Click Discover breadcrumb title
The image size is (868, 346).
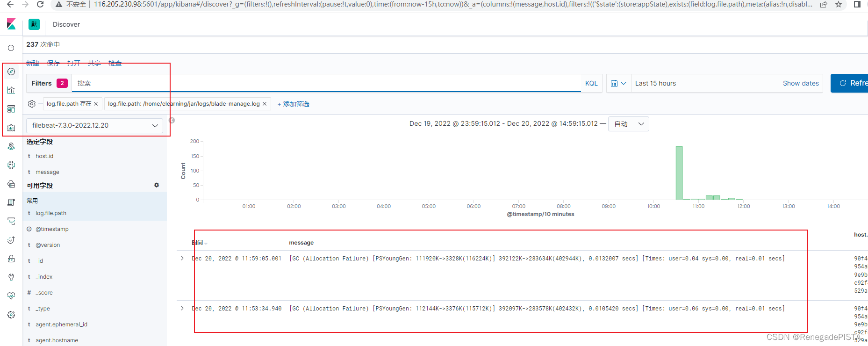(66, 24)
